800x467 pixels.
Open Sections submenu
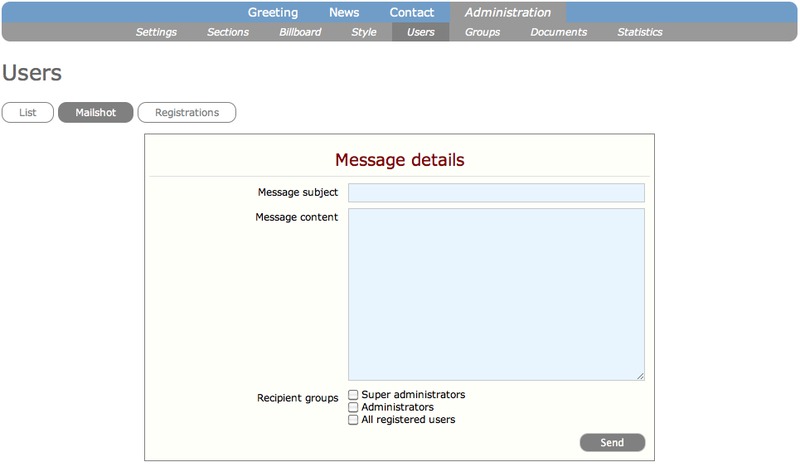[228, 32]
